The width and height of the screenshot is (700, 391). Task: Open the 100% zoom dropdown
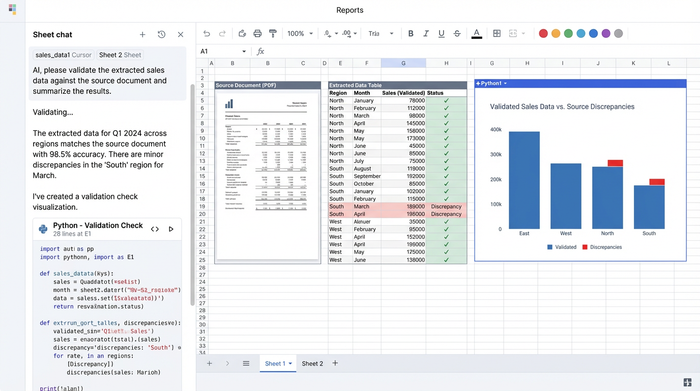(x=300, y=33)
